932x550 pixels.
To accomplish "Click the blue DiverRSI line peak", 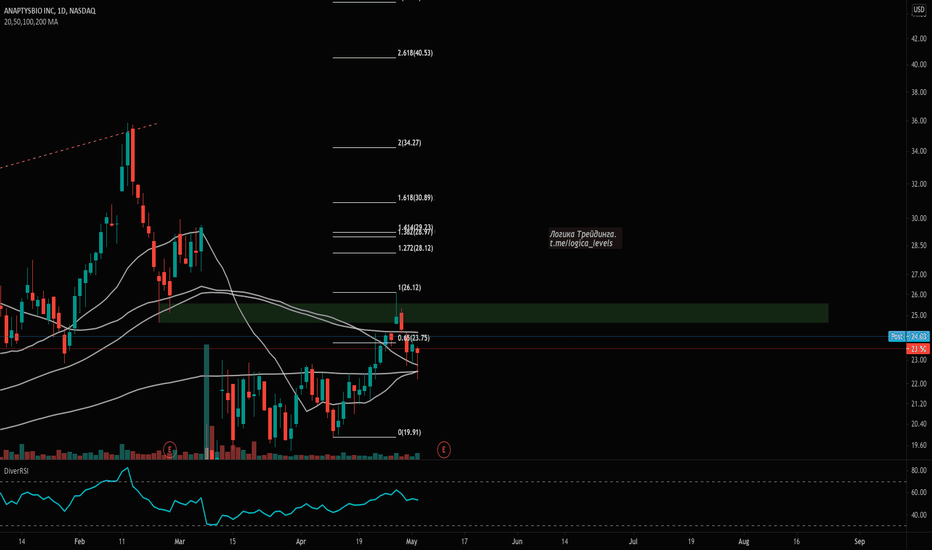I will point(125,470).
